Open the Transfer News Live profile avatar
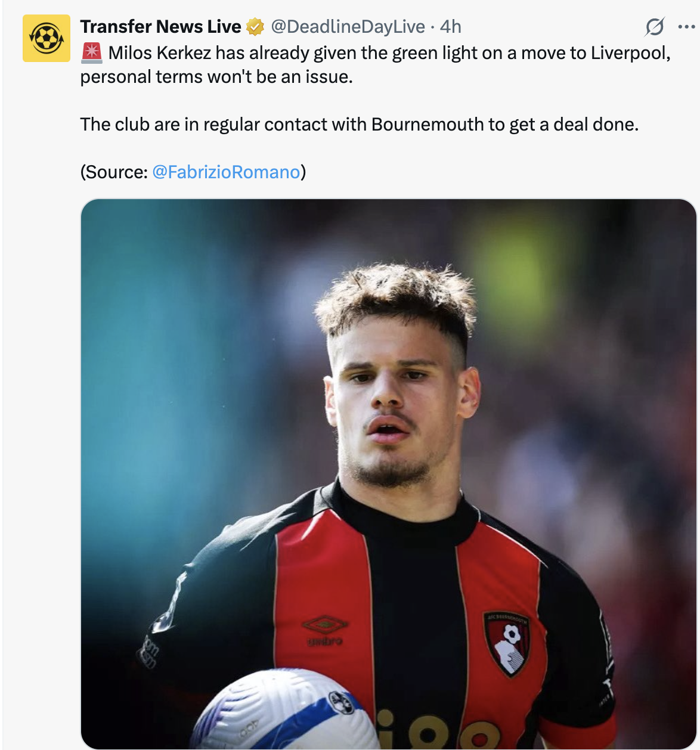Viewport: 700px width, 750px height. click(47, 39)
